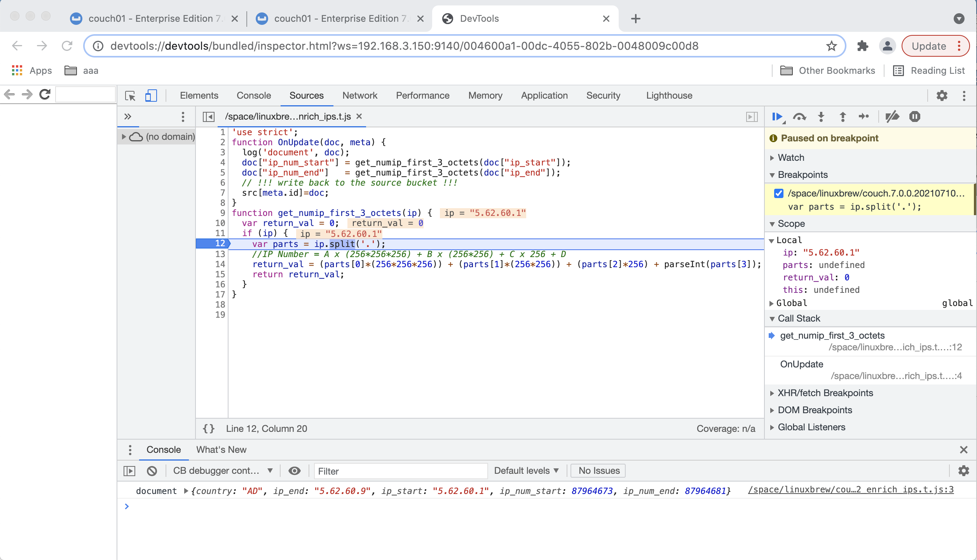Image resolution: width=977 pixels, height=560 pixels.
Task: Deactivate all breakpoints
Action: (893, 117)
